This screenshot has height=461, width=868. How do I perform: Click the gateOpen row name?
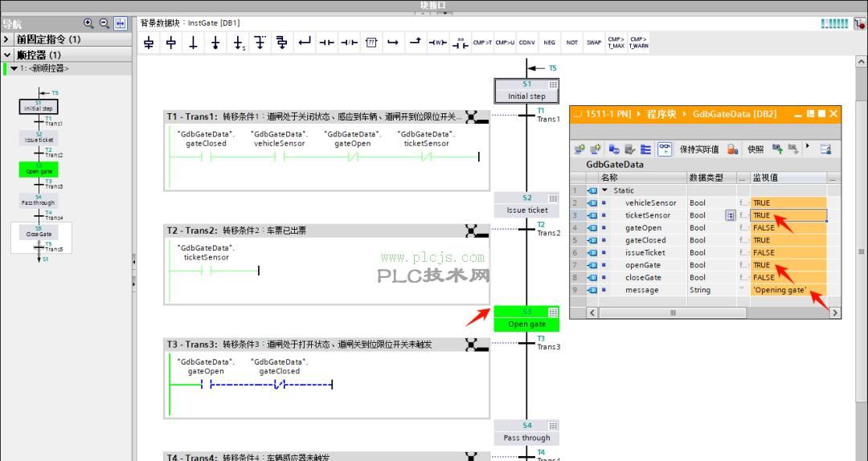point(643,228)
